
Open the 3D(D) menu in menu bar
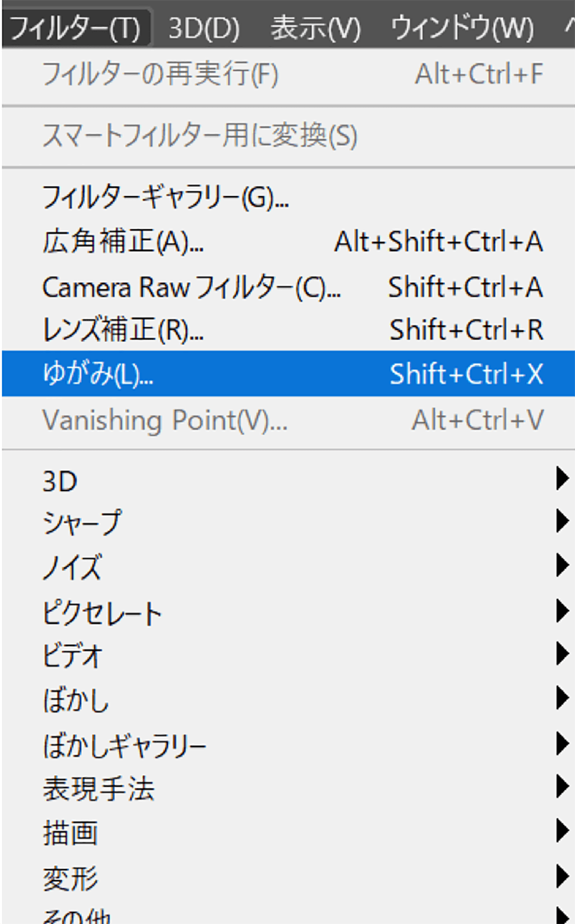(204, 28)
